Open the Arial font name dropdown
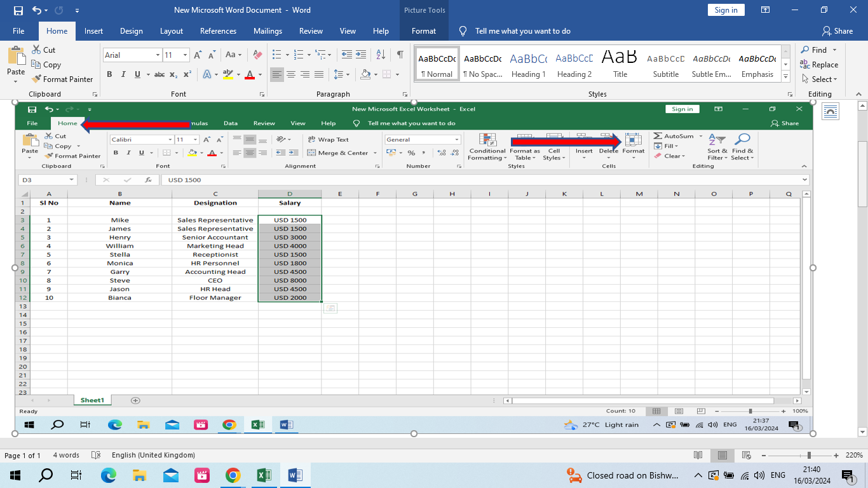 (158, 55)
